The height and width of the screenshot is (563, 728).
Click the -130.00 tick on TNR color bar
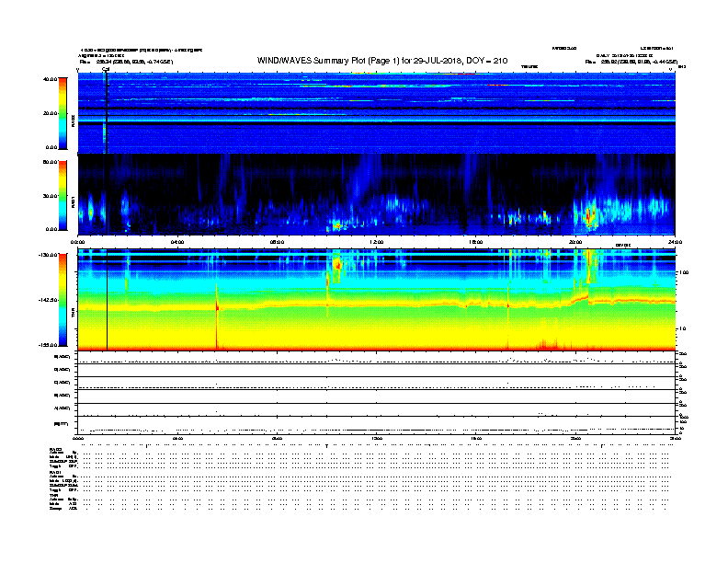(48, 255)
